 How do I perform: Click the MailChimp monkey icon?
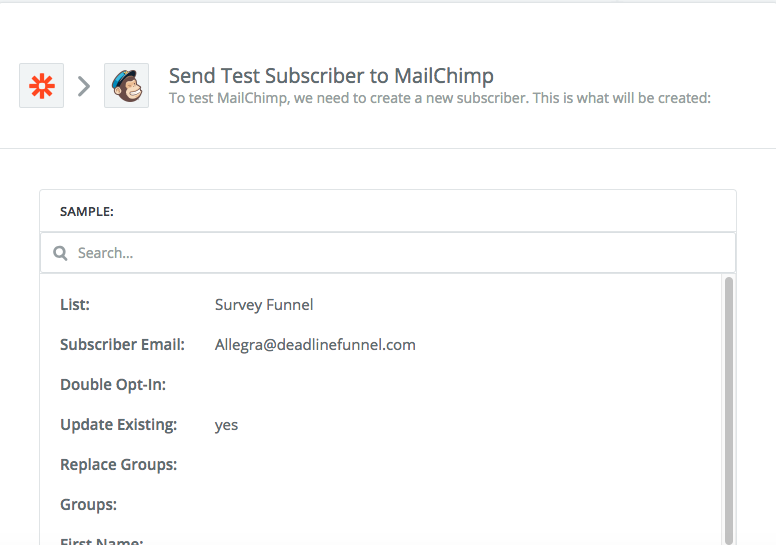(x=126, y=86)
